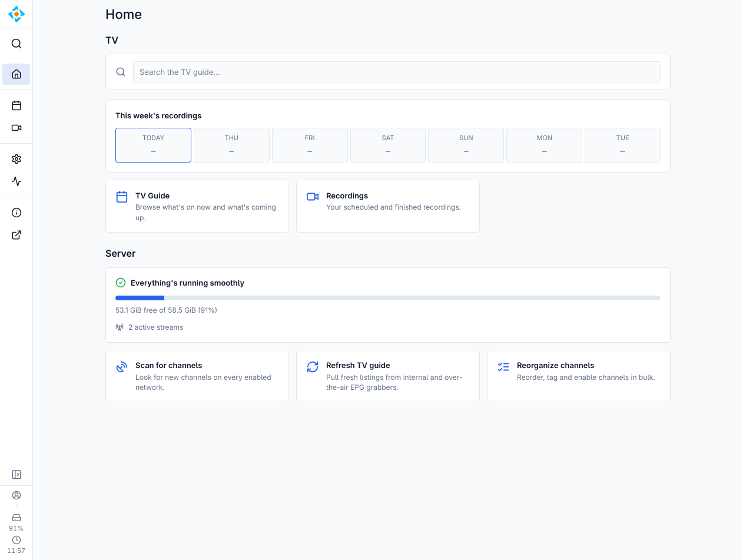Image resolution: width=743 pixels, height=560 pixels.
Task: Expand the sidebar with the panel toggle icon
Action: point(16,475)
